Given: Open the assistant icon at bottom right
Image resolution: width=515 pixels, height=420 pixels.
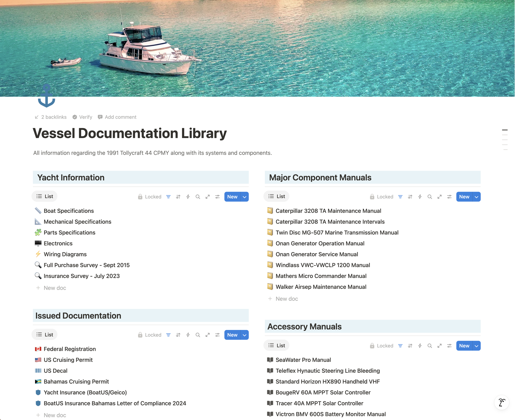Looking at the screenshot, I should coord(502,402).
